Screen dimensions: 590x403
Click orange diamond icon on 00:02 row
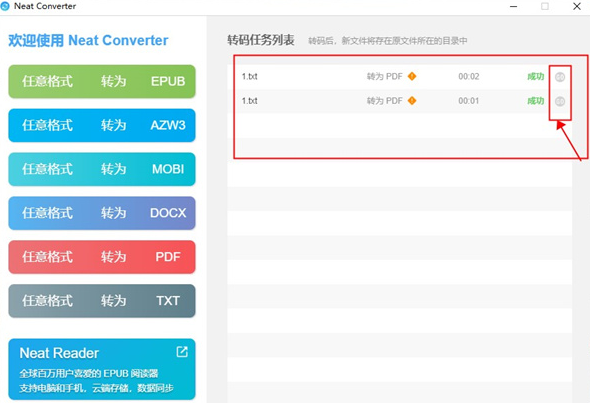point(412,76)
